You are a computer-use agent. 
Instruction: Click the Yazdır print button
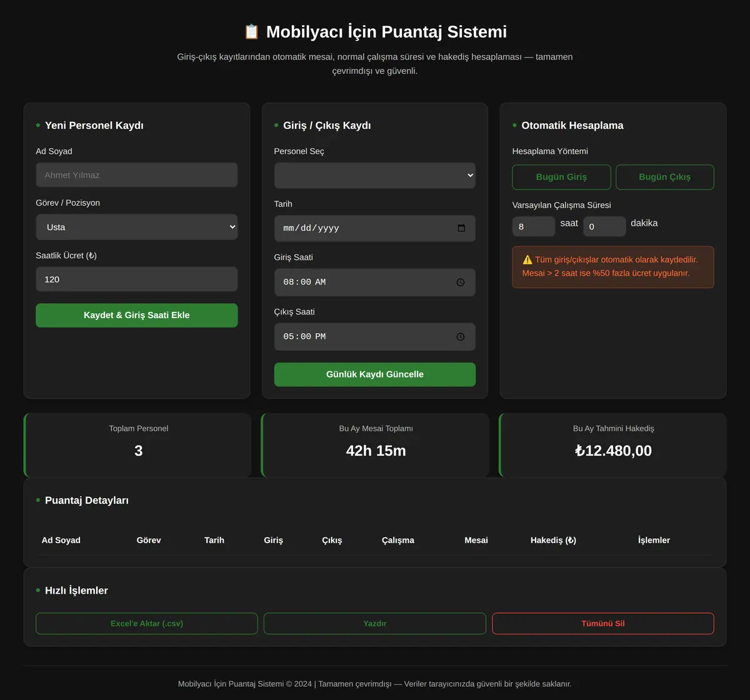375,624
